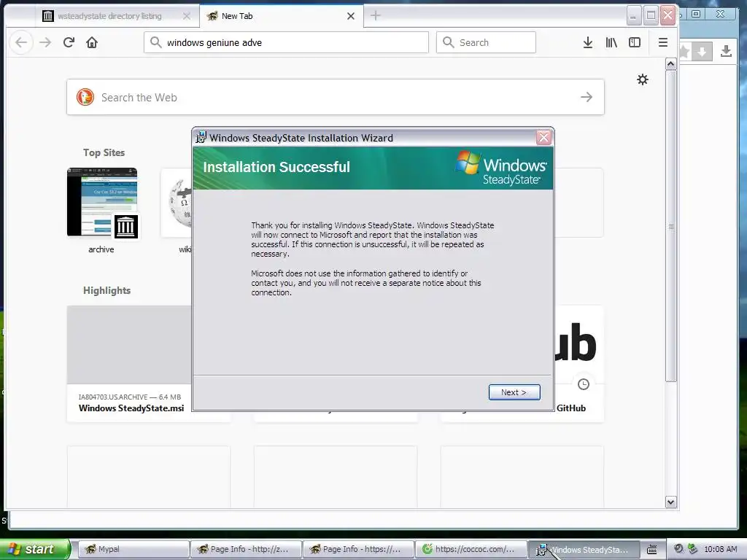Open Page Info - https://... taskbar item

(357, 549)
